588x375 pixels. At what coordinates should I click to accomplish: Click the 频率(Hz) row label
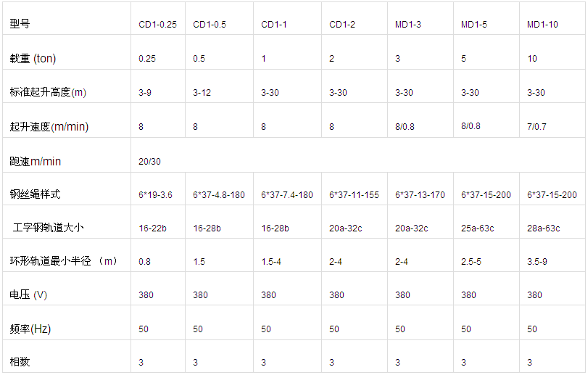[30, 329]
